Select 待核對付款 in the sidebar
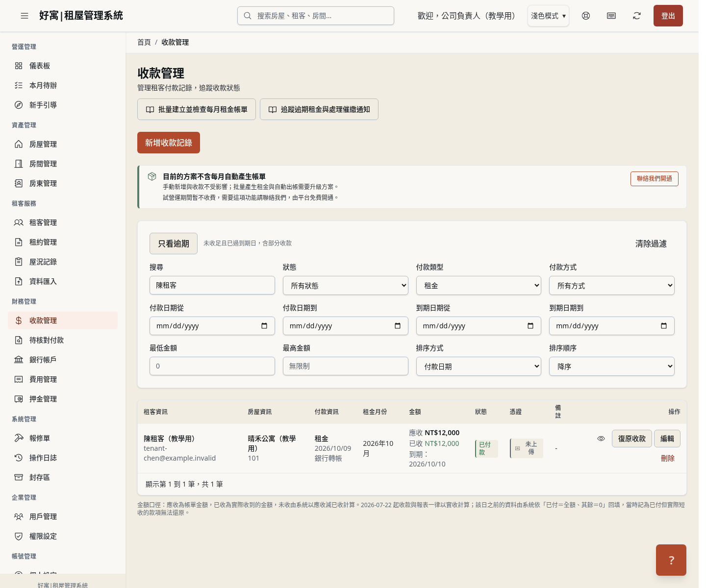 pos(63,340)
